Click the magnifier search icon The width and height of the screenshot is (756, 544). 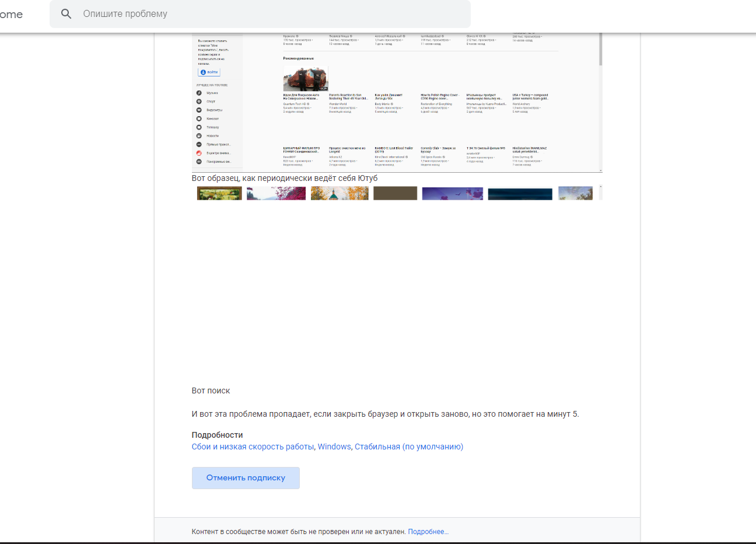click(x=66, y=13)
